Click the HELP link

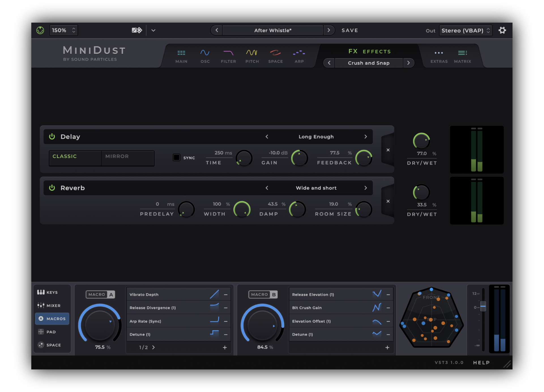[481, 363]
